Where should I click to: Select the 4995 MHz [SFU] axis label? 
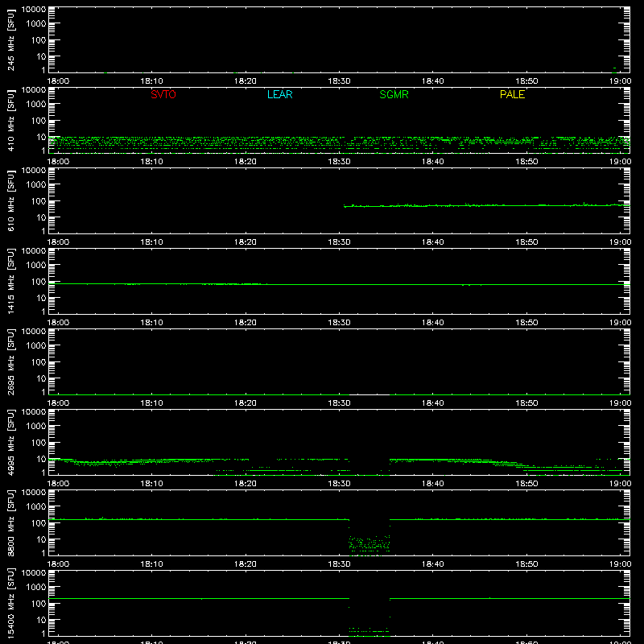coord(10,442)
